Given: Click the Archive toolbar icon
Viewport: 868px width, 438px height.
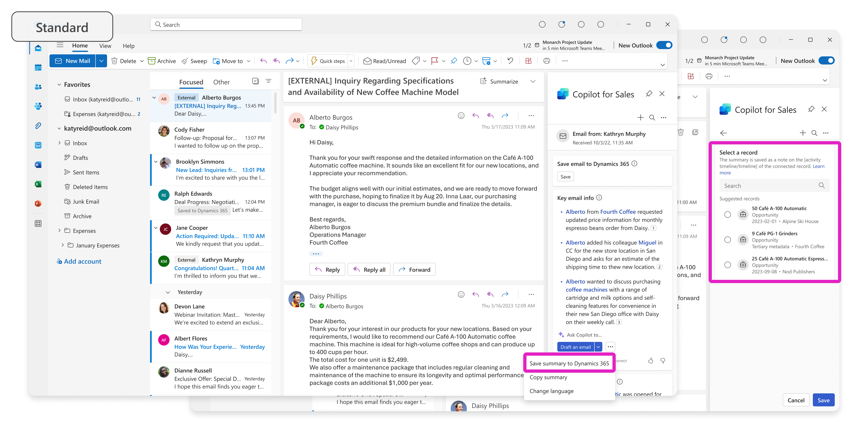Looking at the screenshot, I should pos(152,61).
